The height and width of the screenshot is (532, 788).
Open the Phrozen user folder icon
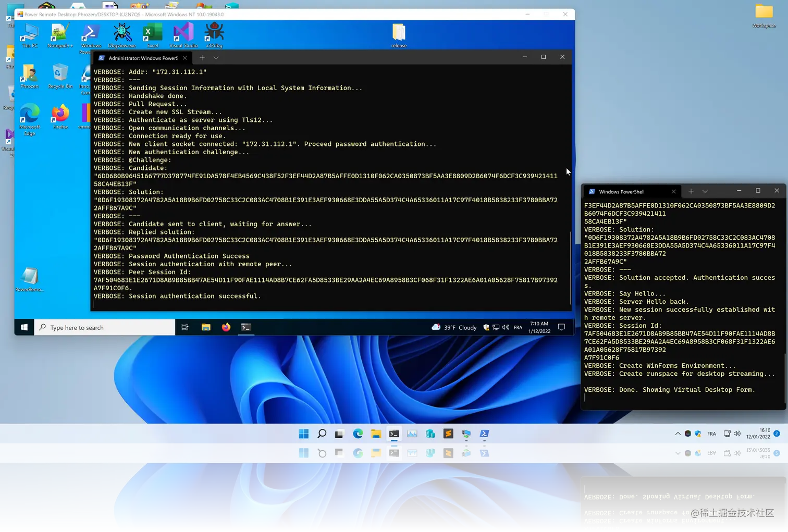point(30,76)
